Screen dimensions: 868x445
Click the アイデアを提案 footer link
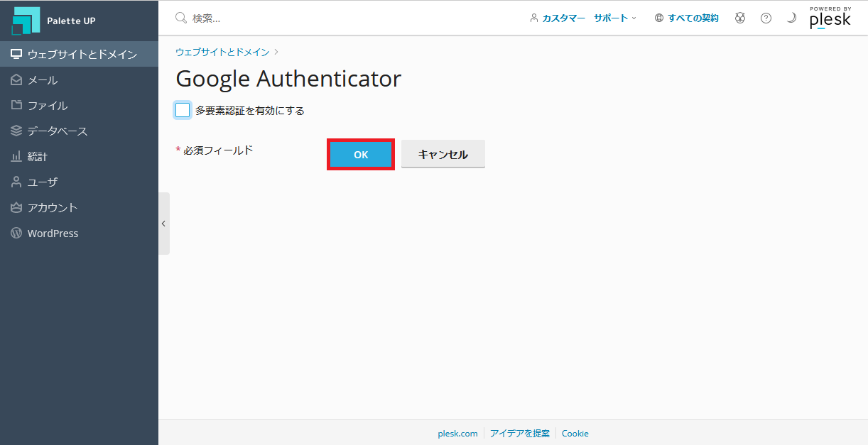tap(520, 433)
